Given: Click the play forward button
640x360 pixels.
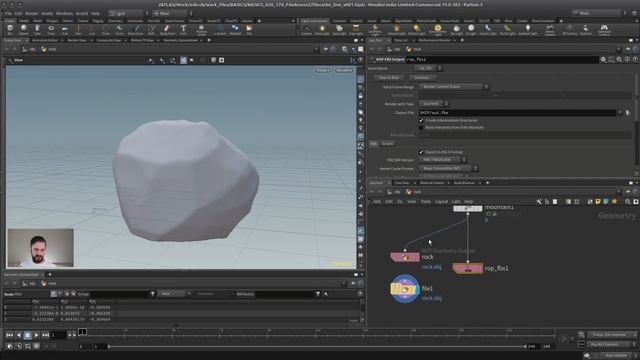Looking at the screenshot, I should [36, 335].
